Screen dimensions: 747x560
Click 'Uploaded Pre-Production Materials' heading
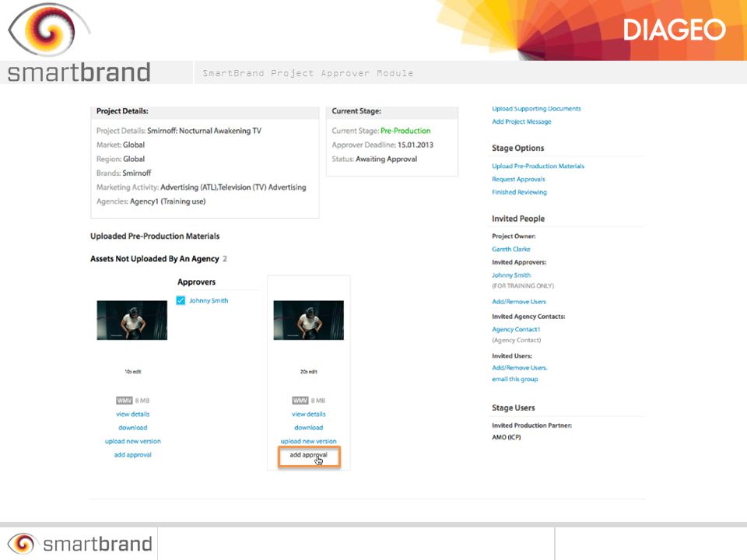(155, 236)
